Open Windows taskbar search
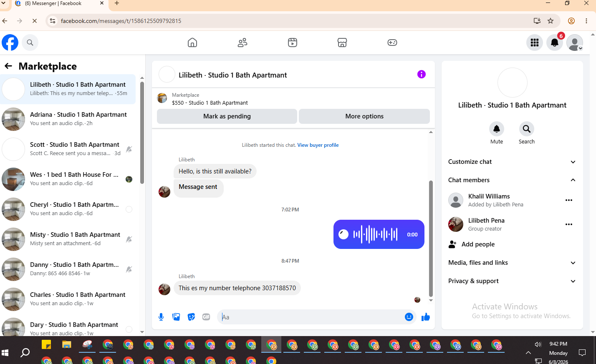 25,353
